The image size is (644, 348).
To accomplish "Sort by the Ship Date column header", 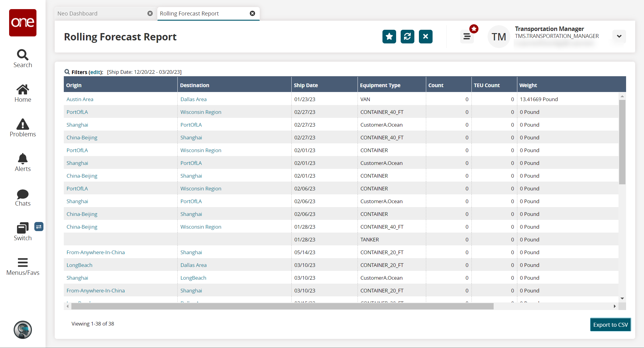I will [306, 85].
